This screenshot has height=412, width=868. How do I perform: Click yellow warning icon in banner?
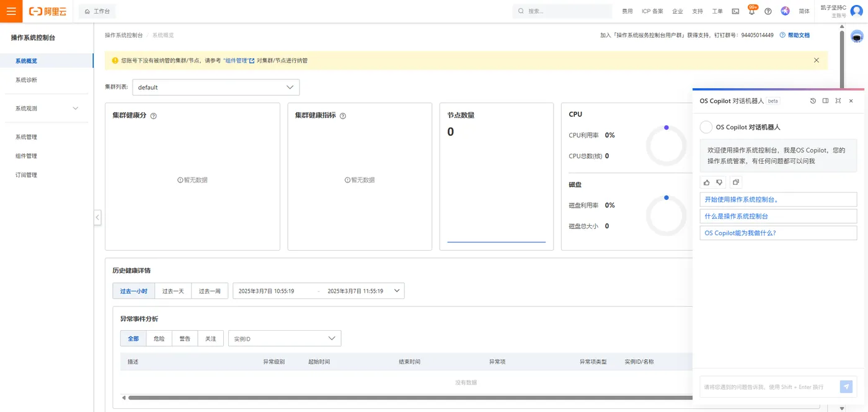115,60
